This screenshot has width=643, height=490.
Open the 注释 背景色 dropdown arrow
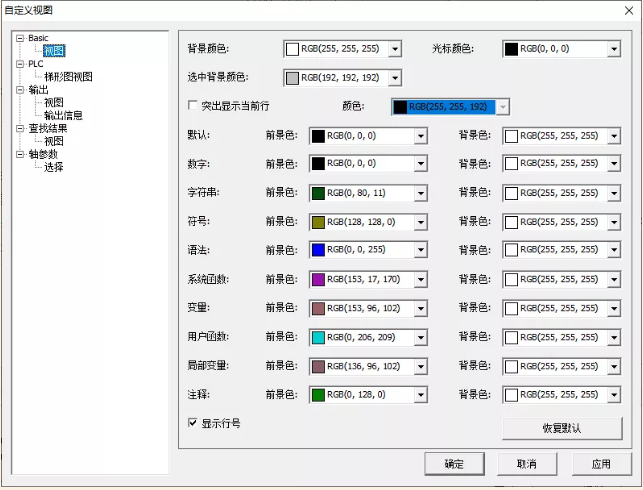[x=613, y=395]
